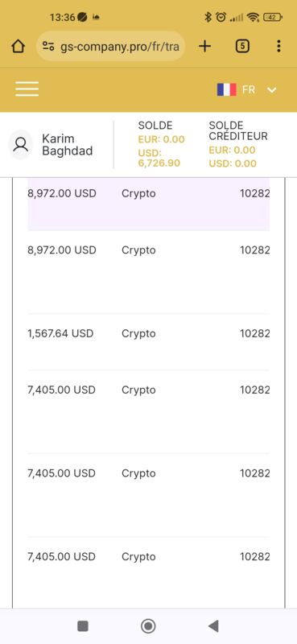Viewport: 297px width, 644px height.
Task: Select the 1,567.64 USD transaction row
Action: [148, 341]
